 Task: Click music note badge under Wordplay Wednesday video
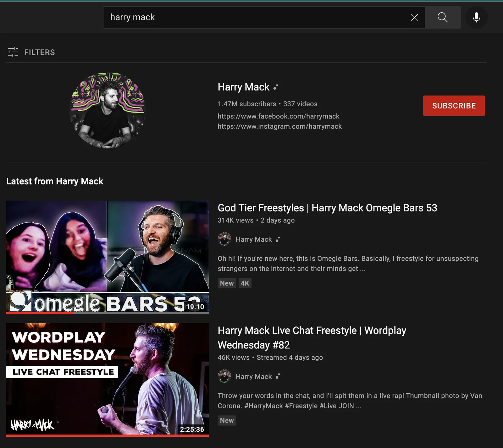click(x=278, y=376)
